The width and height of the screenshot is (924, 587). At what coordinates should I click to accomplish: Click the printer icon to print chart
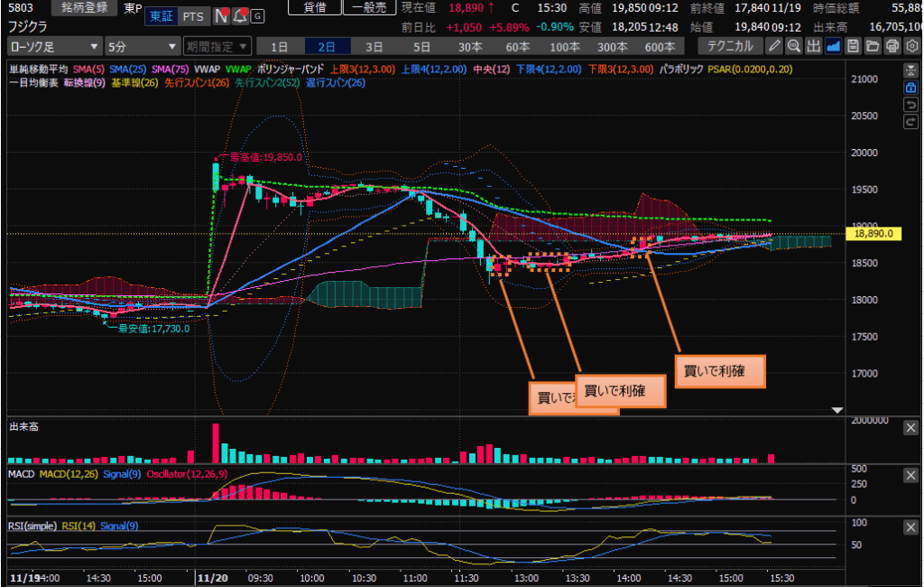[x=892, y=45]
